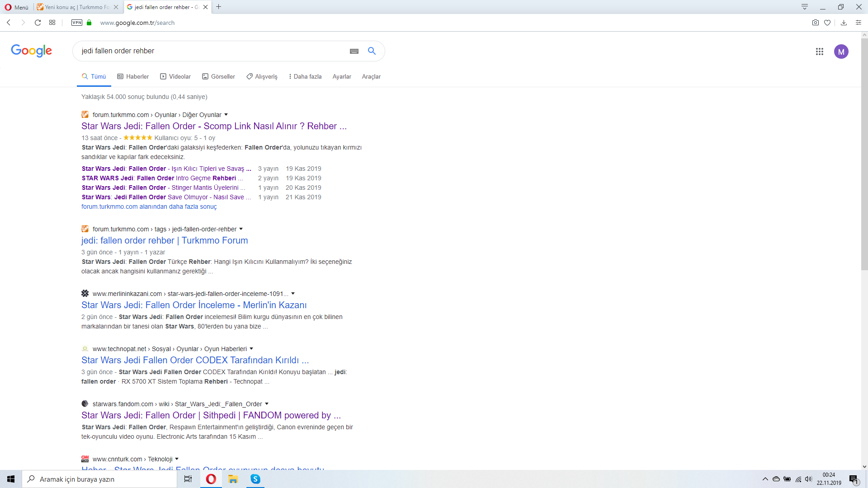This screenshot has height=488, width=868.
Task: Show hidden system tray icons
Action: pyautogui.click(x=765, y=479)
